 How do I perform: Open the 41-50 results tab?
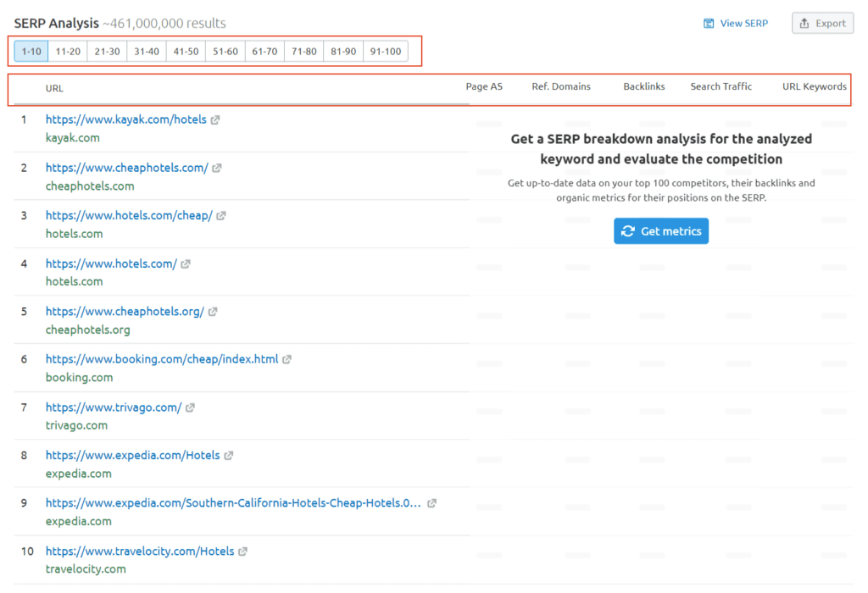coord(186,52)
